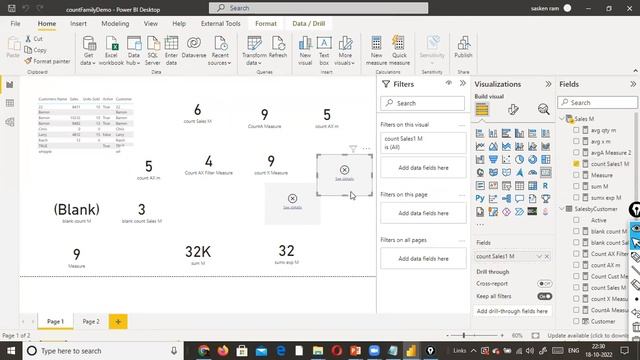
Task: Click See details on selected visual
Action: point(344,179)
